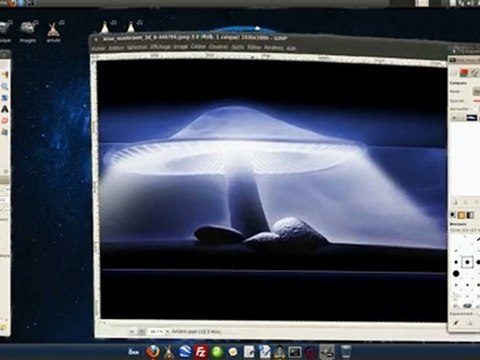Launch FileZilla from the dock
This screenshot has height=360, width=480.
point(201,351)
